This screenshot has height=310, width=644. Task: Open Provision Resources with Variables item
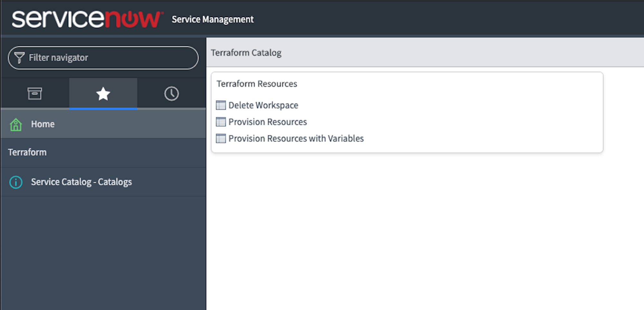pyautogui.click(x=296, y=138)
